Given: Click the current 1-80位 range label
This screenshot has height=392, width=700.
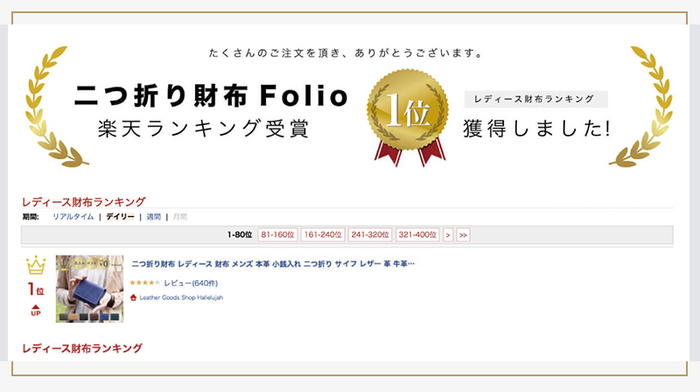Looking at the screenshot, I should click(240, 235).
